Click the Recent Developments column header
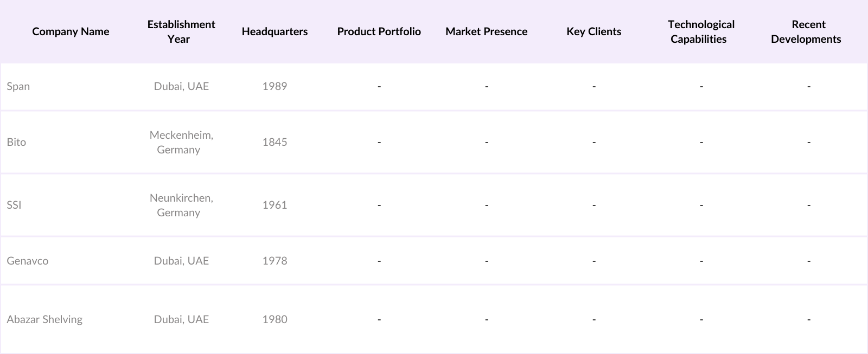 click(x=806, y=31)
